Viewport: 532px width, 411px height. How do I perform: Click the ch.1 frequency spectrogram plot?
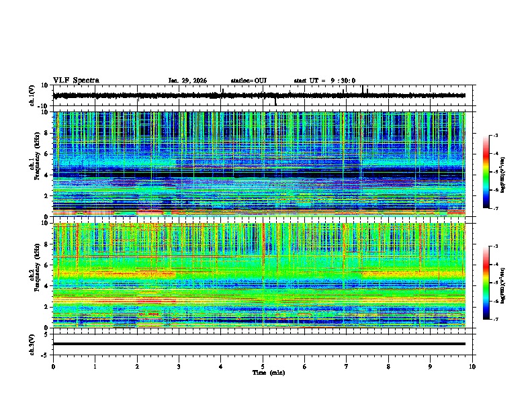(259, 164)
